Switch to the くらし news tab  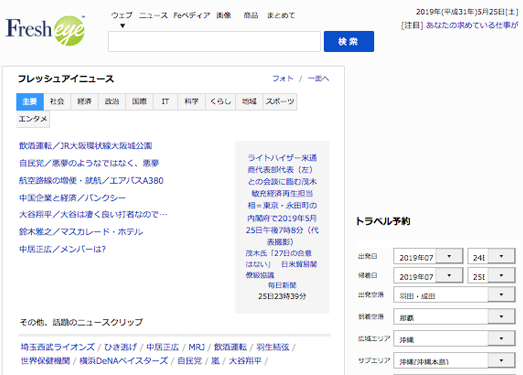coord(220,101)
